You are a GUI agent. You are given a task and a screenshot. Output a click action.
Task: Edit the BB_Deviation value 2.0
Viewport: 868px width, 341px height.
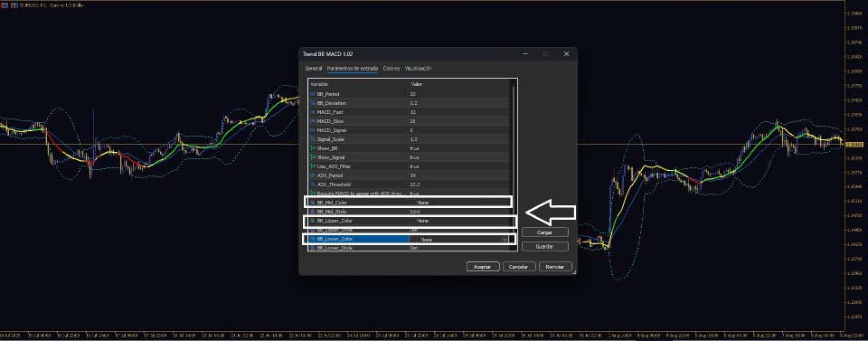coord(413,103)
